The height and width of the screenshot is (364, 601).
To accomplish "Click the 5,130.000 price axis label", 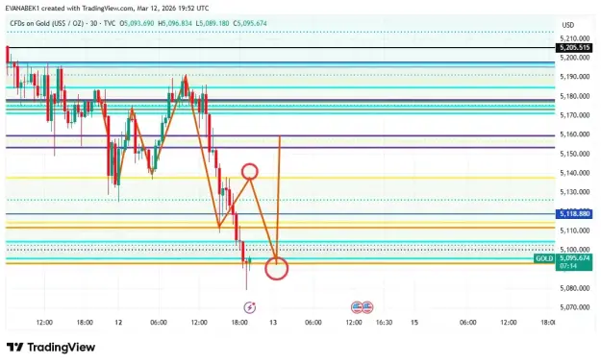I will coord(574,192).
